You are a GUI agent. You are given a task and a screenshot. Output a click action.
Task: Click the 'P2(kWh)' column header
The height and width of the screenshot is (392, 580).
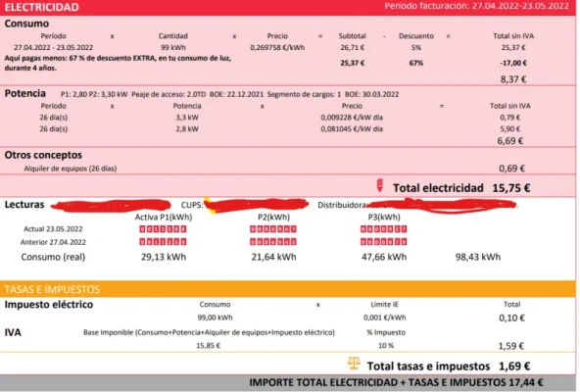[x=273, y=217]
